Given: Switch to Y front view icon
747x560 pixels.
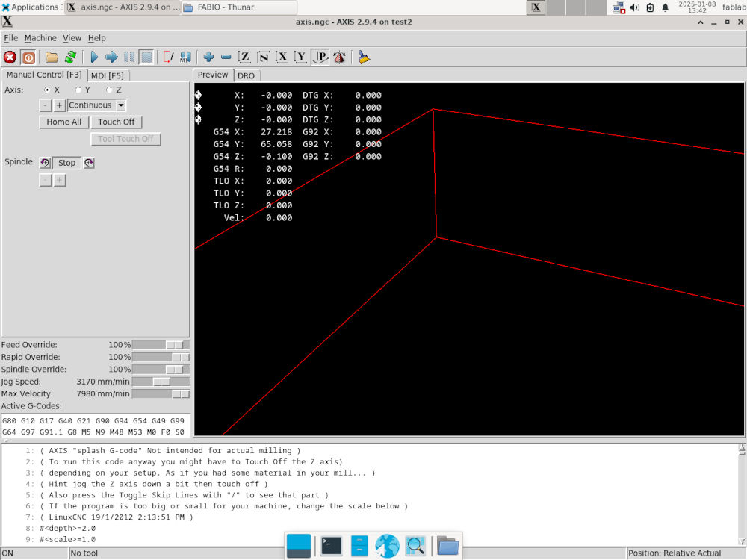Looking at the screenshot, I should 300,57.
